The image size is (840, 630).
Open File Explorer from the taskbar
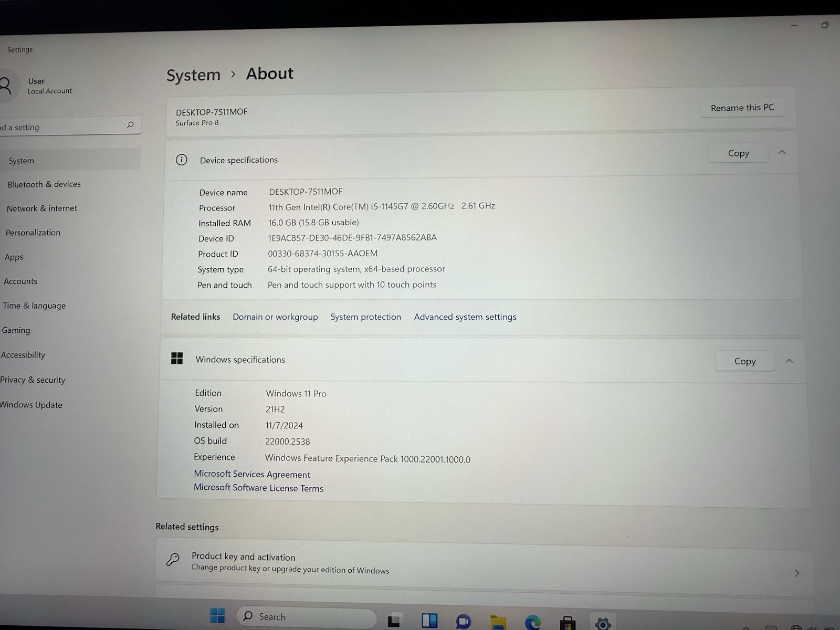498,623
